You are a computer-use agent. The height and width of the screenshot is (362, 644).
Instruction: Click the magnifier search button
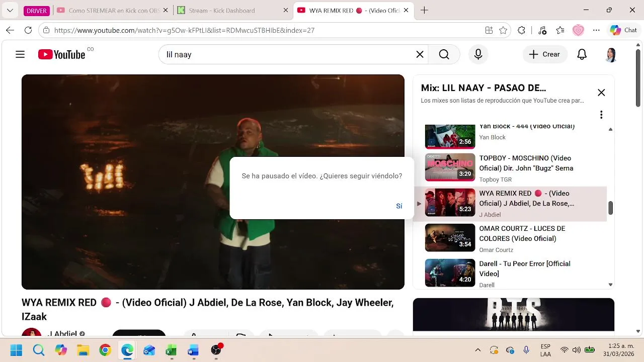444,54
